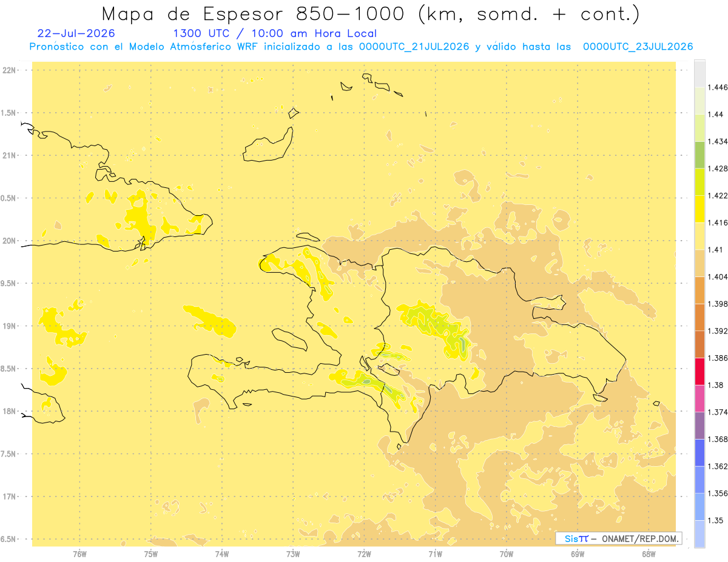Click the pink legend swatch between 1.374 and 1.38
The width and height of the screenshot is (728, 562).
tap(699, 399)
